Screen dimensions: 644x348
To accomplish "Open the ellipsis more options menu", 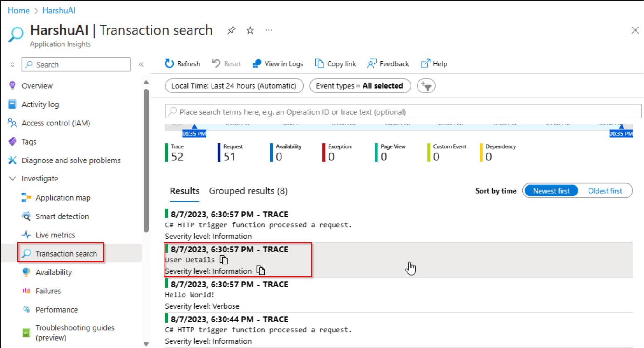I will 269,30.
